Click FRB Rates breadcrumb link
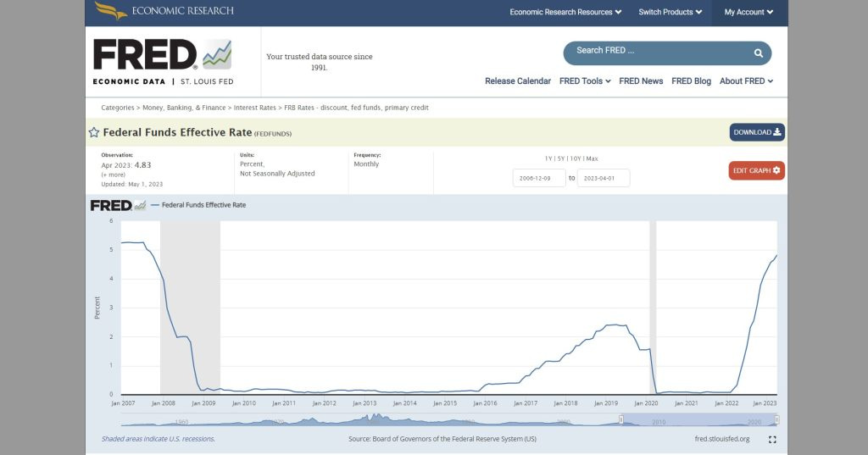The height and width of the screenshot is (455, 868). (x=356, y=108)
